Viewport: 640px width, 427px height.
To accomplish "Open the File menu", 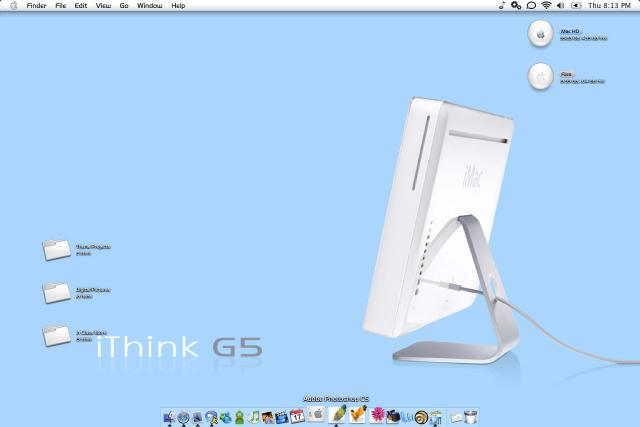I will coord(60,6).
